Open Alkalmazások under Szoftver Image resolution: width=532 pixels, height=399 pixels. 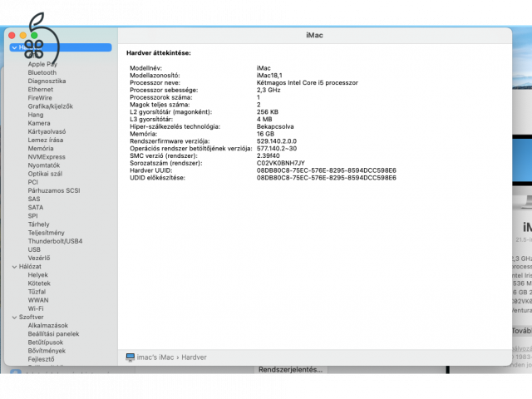(x=48, y=325)
